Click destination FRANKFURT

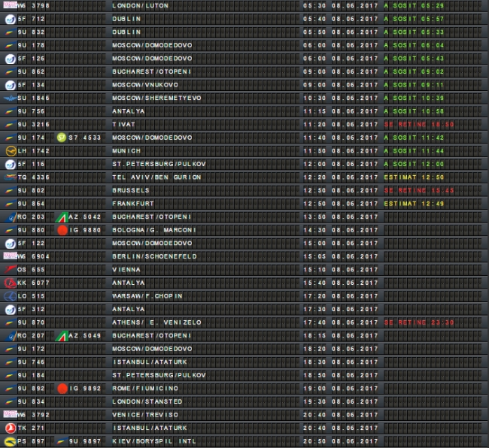(133, 204)
